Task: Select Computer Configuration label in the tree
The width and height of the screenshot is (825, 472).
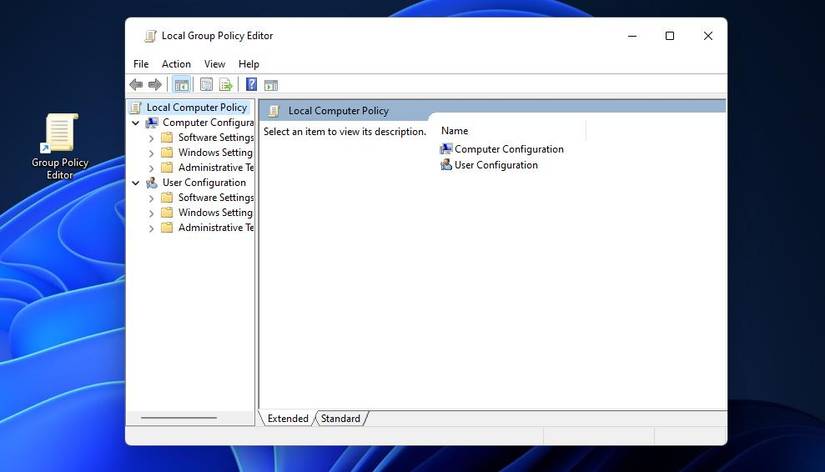Action: click(208, 123)
